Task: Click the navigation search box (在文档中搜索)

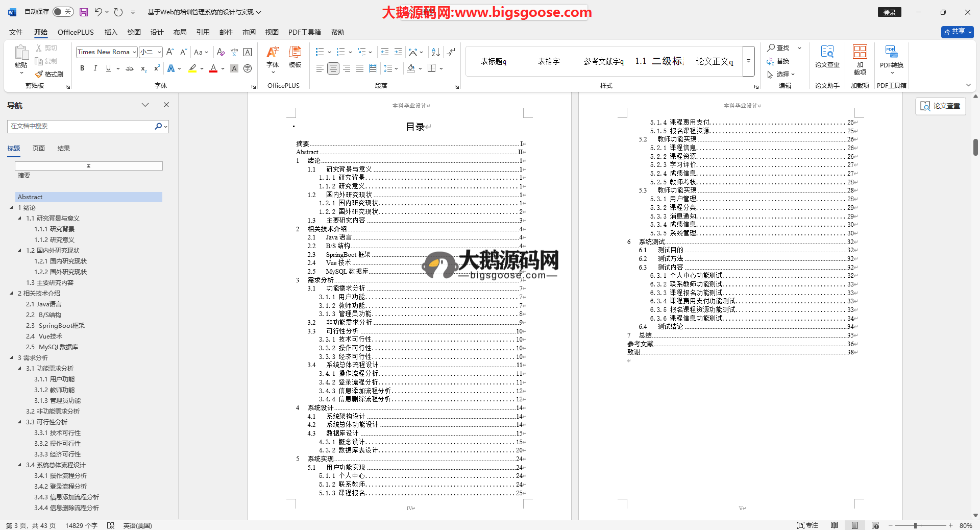Action: [x=82, y=126]
